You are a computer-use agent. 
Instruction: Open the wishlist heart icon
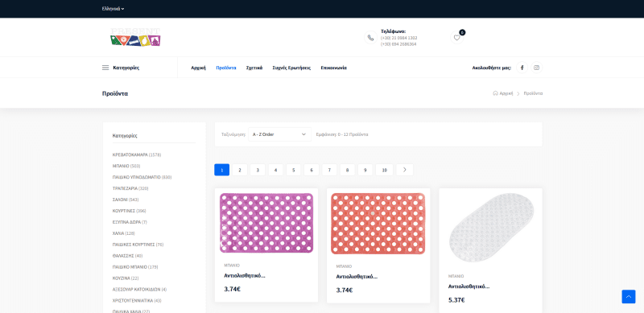[456, 38]
